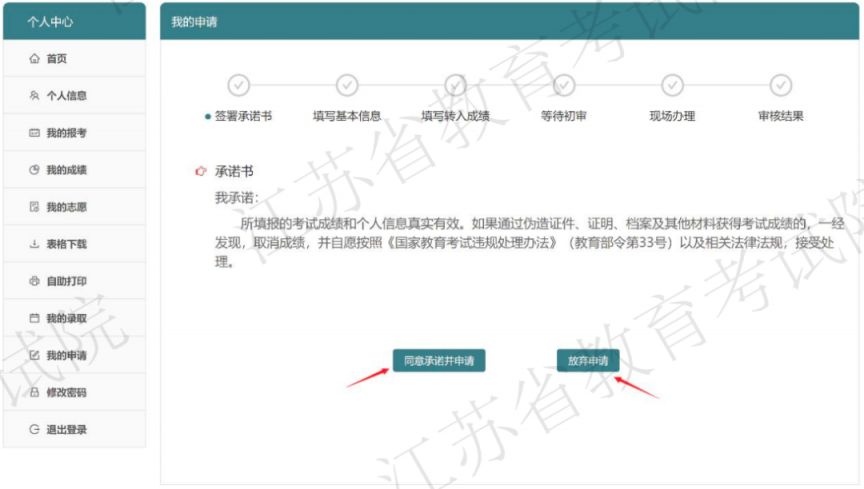This screenshot has height=489, width=864.
Task: Click the 同意承诺并申请 button
Action: click(x=439, y=361)
